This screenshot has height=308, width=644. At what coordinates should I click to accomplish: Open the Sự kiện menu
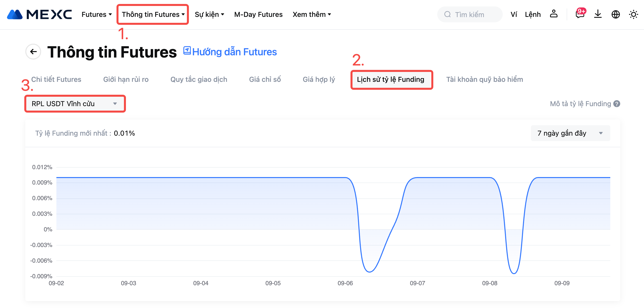point(209,15)
